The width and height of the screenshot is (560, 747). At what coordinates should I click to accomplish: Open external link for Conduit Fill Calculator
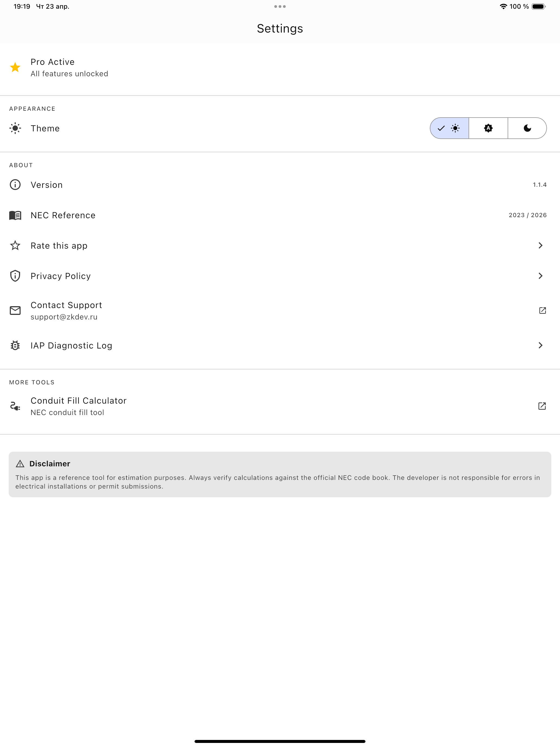(542, 406)
